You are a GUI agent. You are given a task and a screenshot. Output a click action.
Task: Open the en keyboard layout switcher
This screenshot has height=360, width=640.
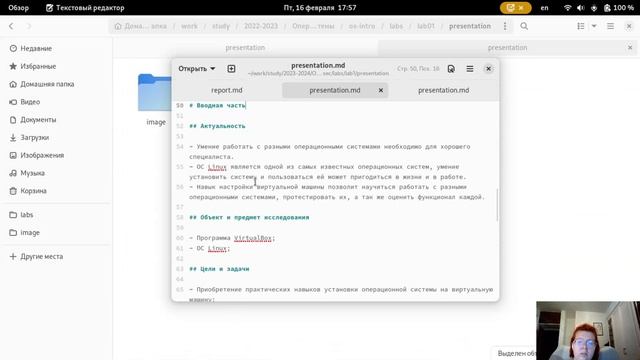coord(544,7)
